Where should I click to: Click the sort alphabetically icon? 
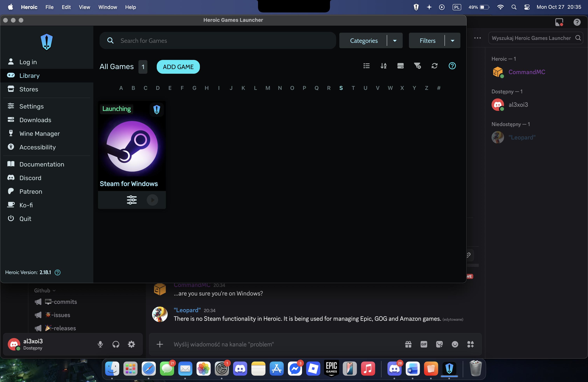point(383,66)
